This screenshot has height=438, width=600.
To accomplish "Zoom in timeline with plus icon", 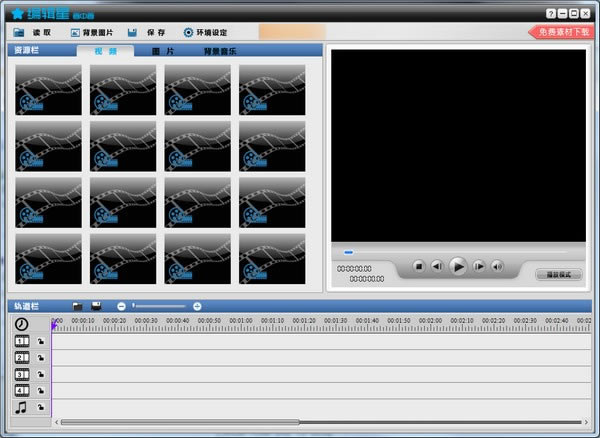I will click(197, 305).
